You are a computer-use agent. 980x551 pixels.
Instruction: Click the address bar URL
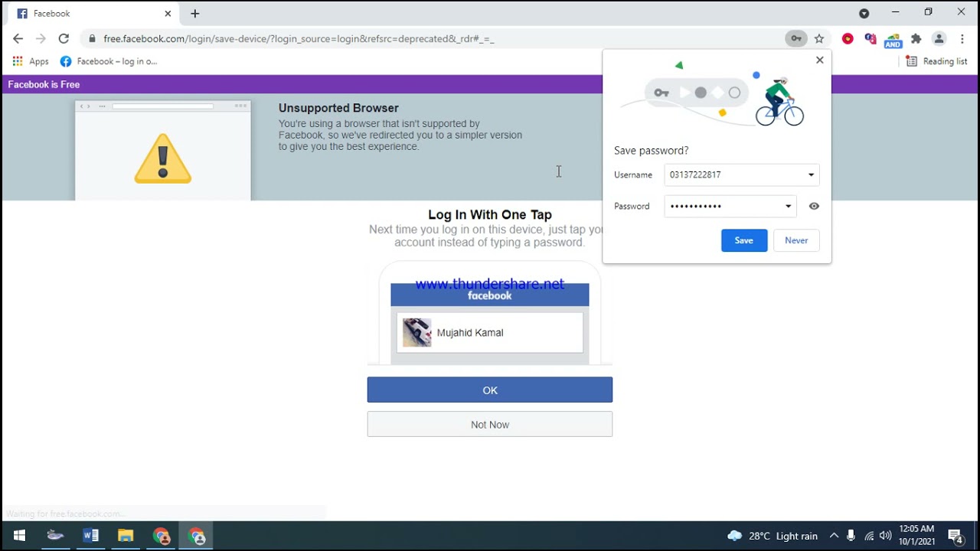299,39
